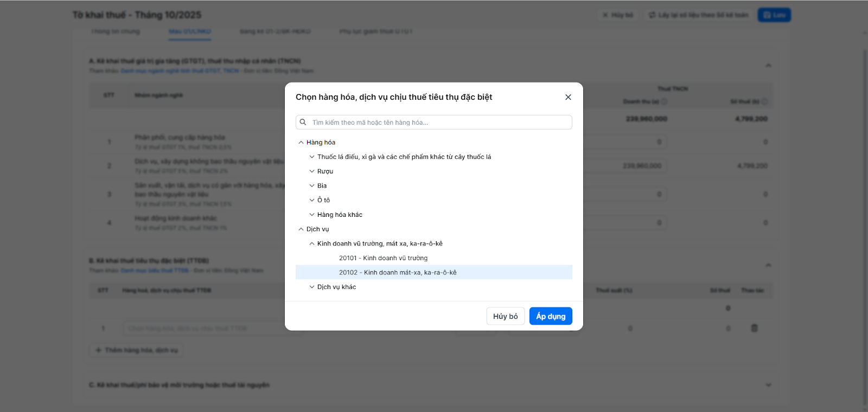This screenshot has width=868, height=412.
Task: Click Thêm hàng hóa, dịch vụ button
Action: [137, 350]
